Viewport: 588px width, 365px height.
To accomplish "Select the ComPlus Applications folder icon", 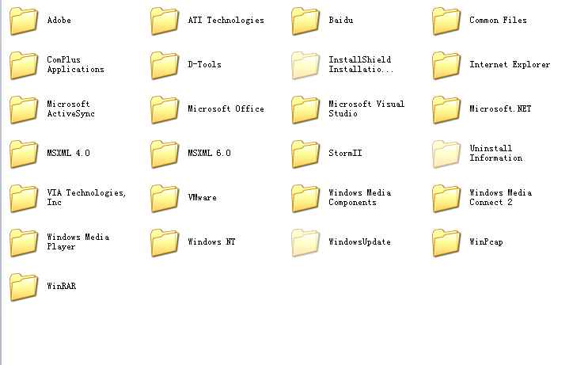I will point(24,66).
